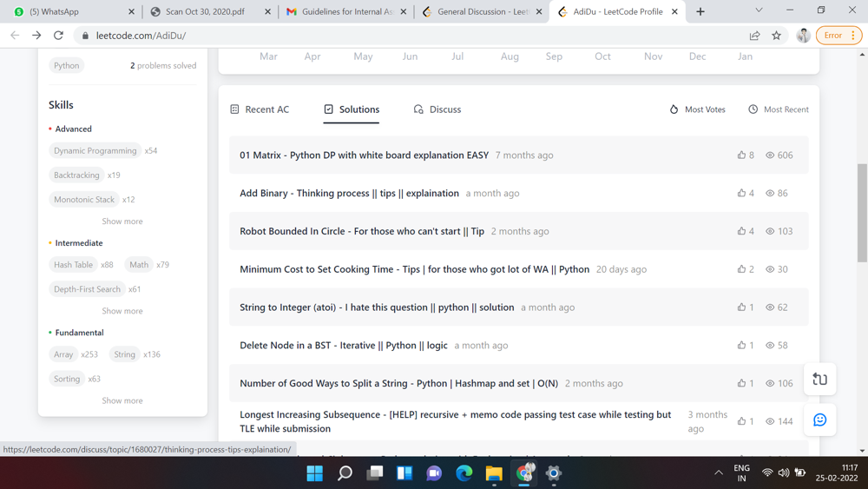Show hidden system tray icons

(719, 473)
